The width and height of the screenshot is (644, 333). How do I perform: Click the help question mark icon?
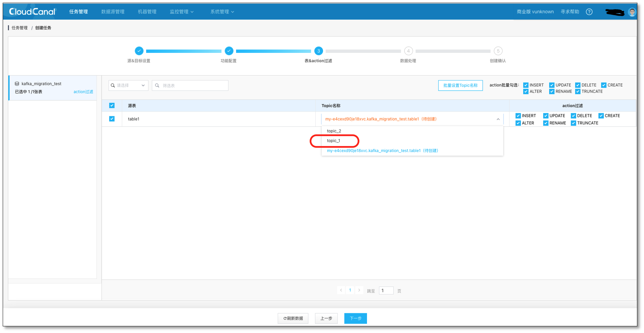tap(589, 12)
